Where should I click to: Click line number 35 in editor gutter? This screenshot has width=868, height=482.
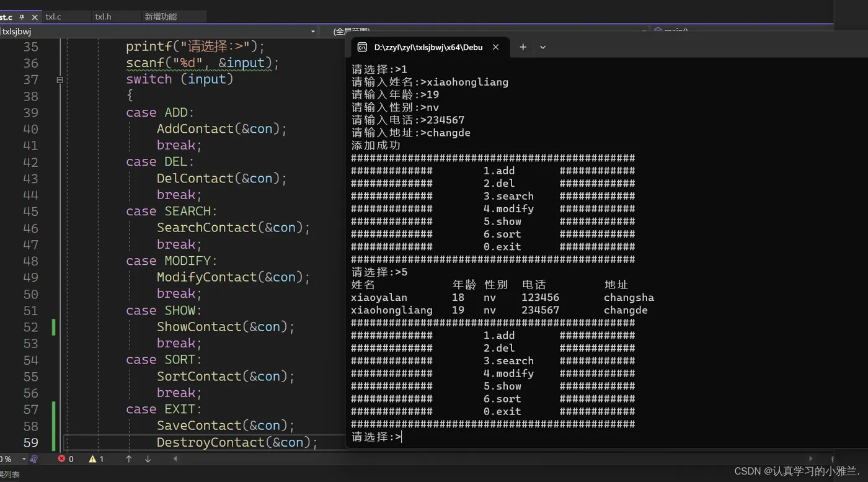[x=30, y=47]
